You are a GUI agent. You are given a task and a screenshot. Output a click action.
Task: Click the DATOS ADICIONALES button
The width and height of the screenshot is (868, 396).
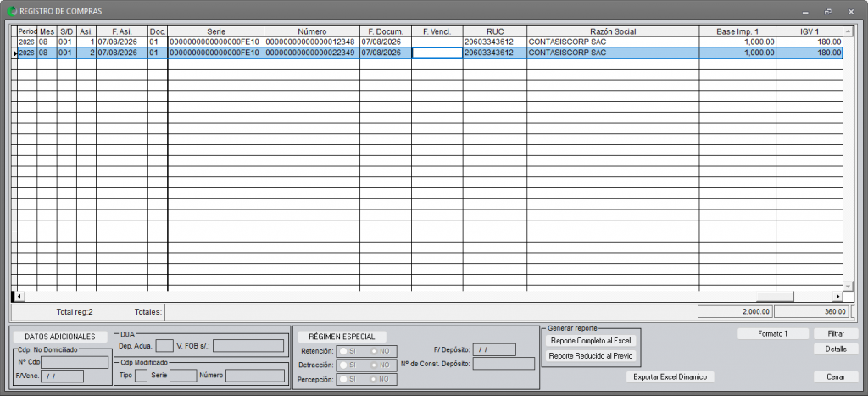click(60, 337)
